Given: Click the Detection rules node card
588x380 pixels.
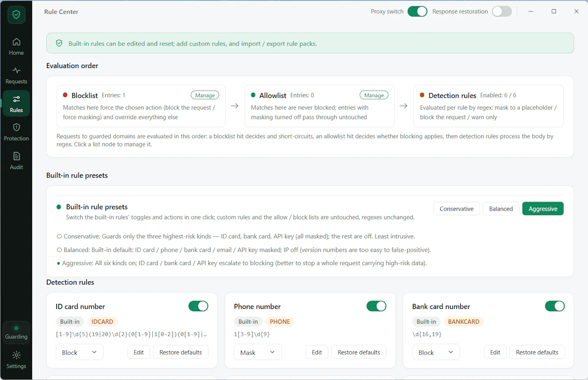Looking at the screenshot, I should (x=488, y=106).
